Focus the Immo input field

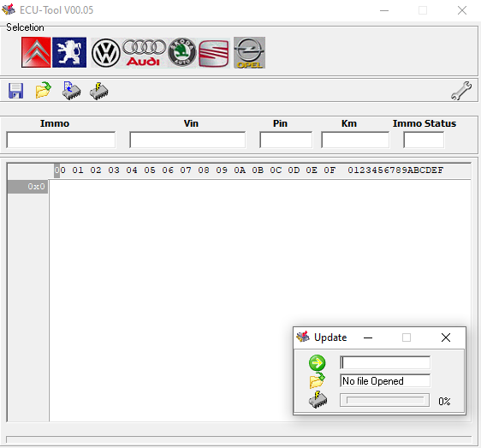61,140
